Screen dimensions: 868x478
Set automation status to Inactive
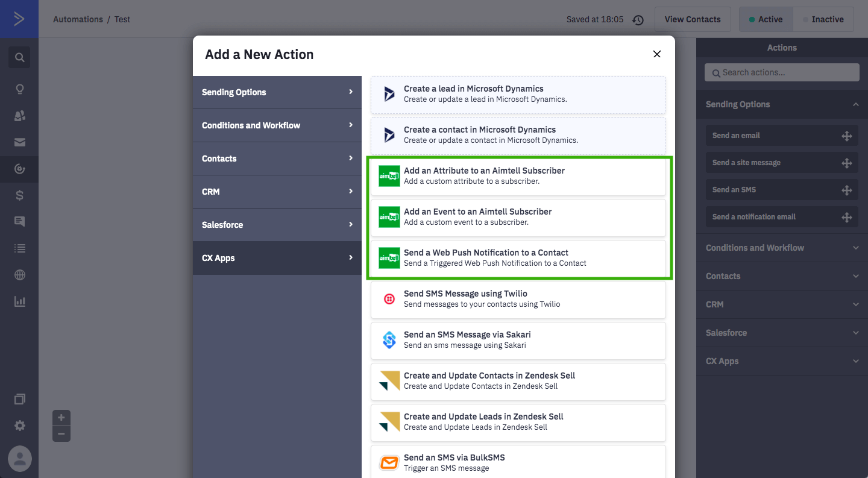click(823, 19)
